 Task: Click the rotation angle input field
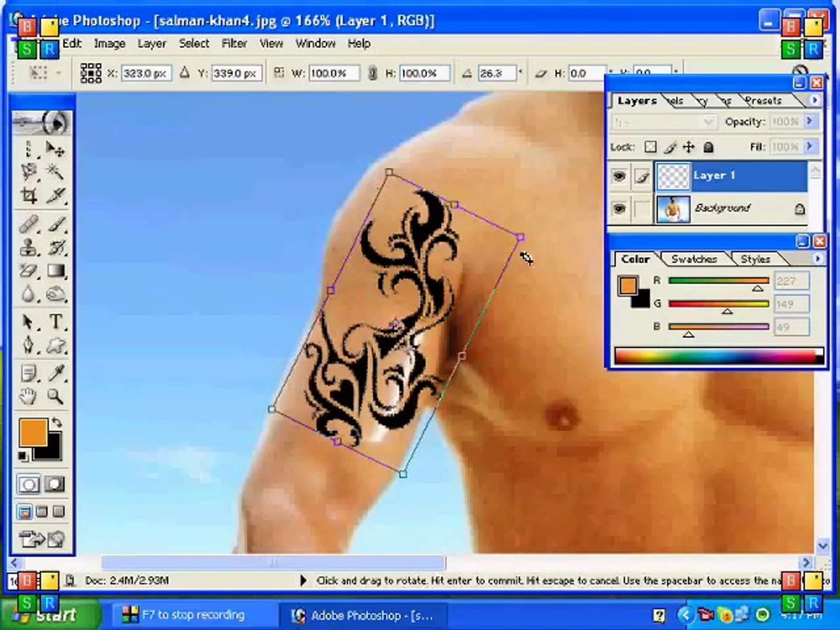pos(496,73)
